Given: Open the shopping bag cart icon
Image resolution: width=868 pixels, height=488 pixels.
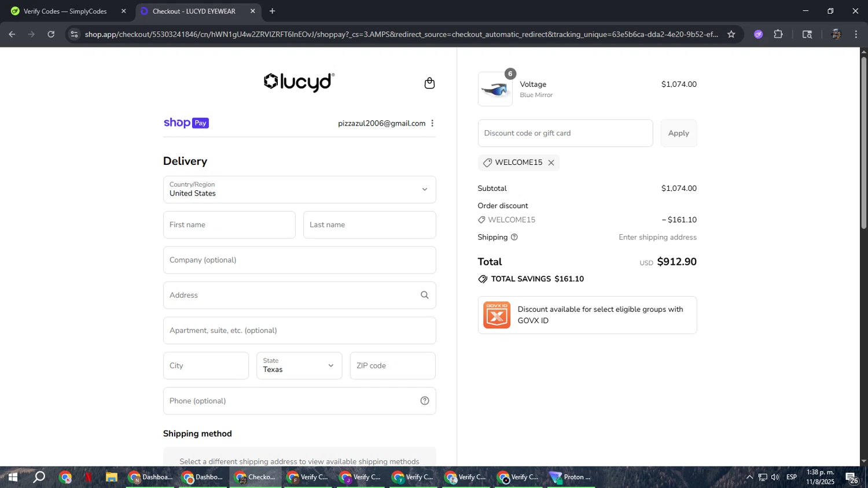Looking at the screenshot, I should pos(429,83).
